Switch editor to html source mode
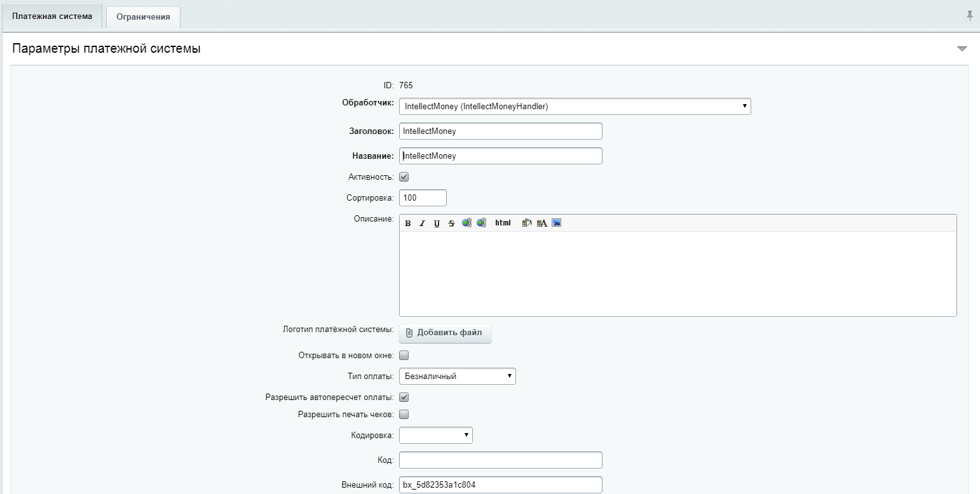This screenshot has width=980, height=494. pos(503,223)
